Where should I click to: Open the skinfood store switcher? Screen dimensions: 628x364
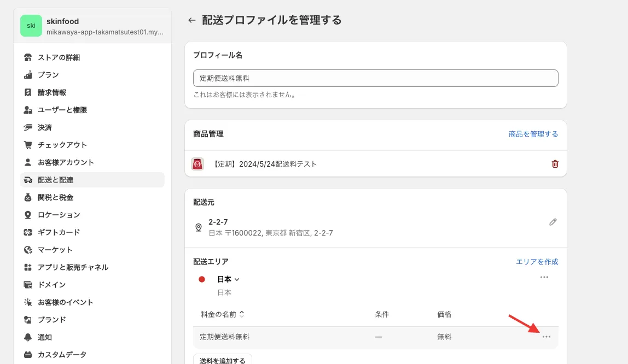(92, 26)
